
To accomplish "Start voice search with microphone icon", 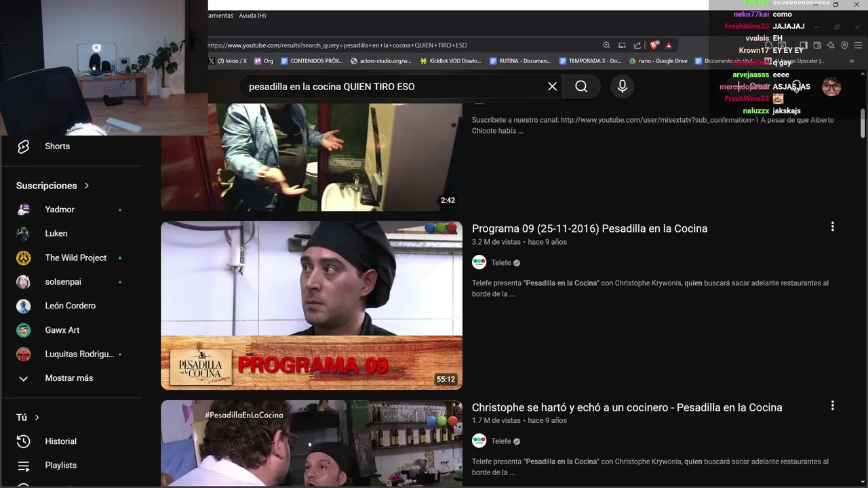I will pos(622,87).
